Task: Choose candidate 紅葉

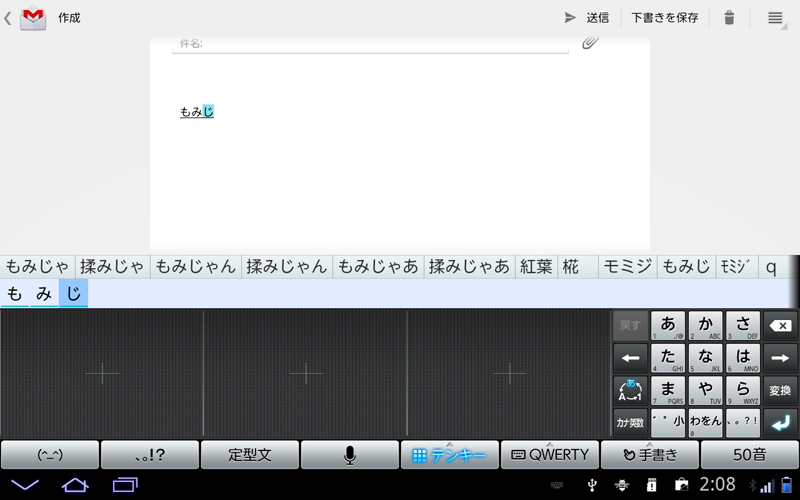Action: pyautogui.click(x=536, y=266)
